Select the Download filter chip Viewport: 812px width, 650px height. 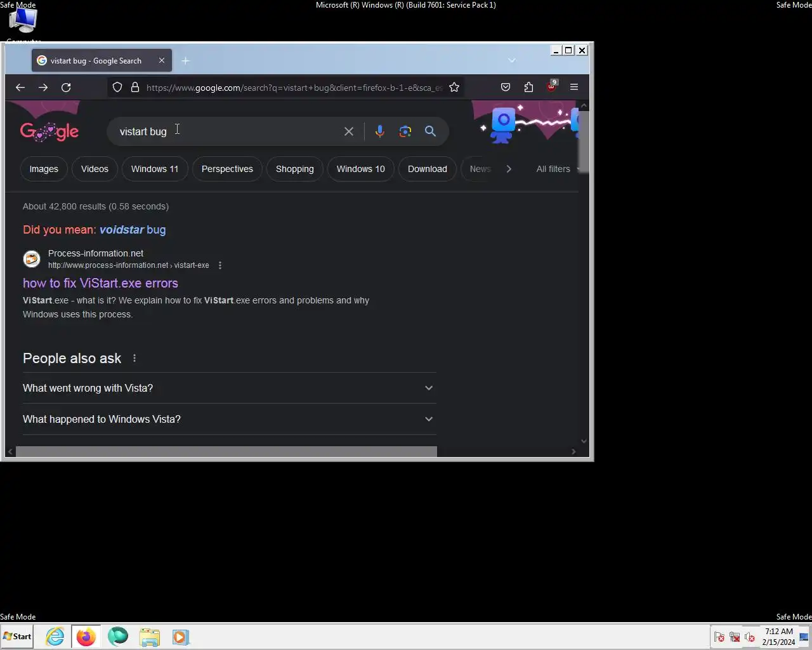pyautogui.click(x=428, y=169)
